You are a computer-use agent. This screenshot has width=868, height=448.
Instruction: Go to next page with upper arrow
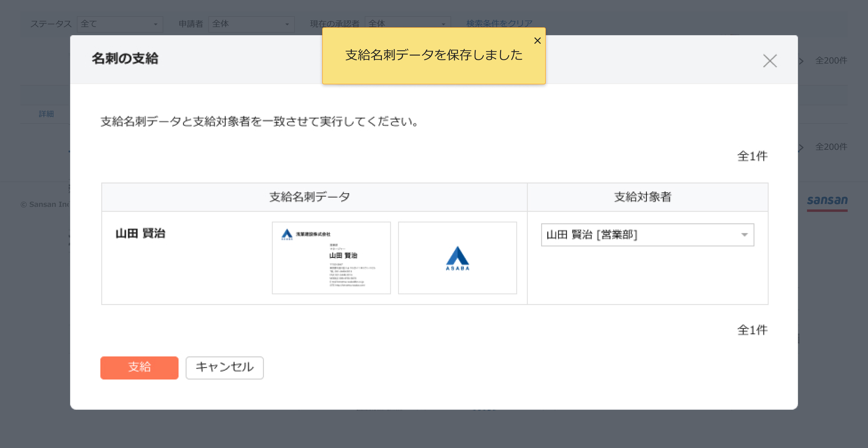(x=801, y=61)
